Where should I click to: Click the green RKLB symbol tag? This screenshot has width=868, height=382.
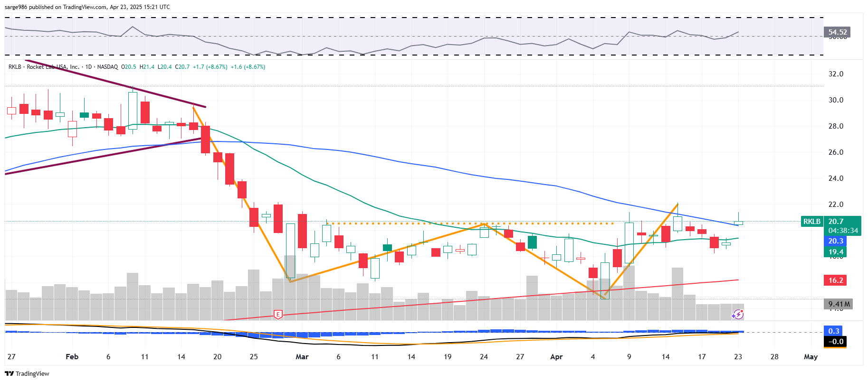coord(812,222)
